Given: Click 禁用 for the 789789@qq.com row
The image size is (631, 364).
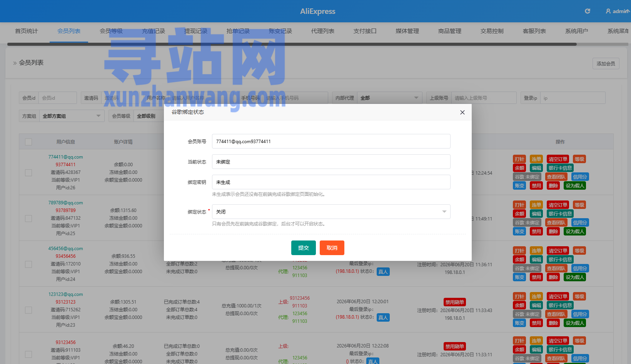Looking at the screenshot, I should (x=536, y=231).
